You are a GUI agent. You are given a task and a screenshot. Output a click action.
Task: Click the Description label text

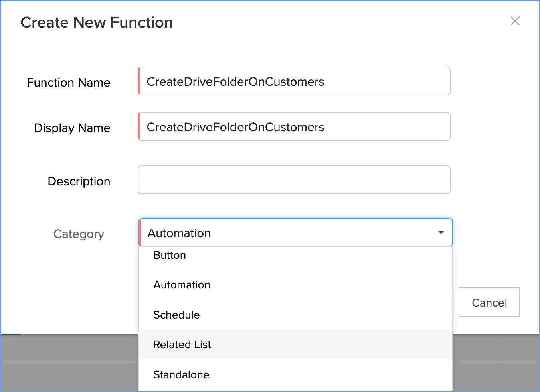pos(79,181)
